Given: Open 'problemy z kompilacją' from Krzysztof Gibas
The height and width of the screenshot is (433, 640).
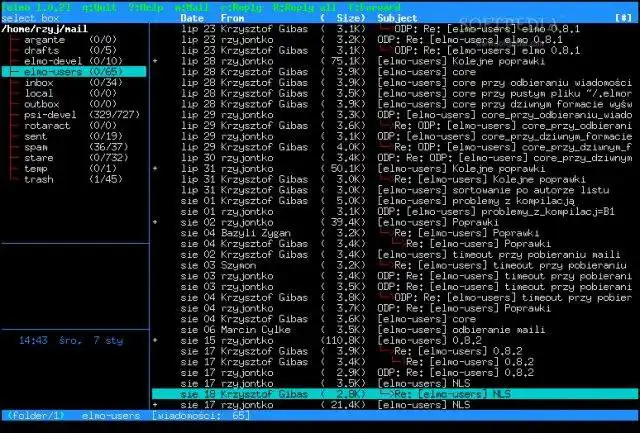Looking at the screenshot, I should click(395, 201).
